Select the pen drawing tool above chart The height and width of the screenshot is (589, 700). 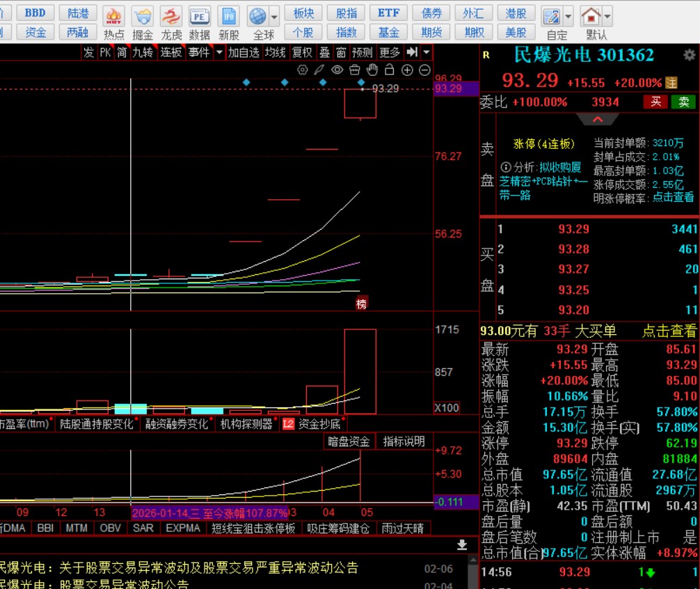319,70
